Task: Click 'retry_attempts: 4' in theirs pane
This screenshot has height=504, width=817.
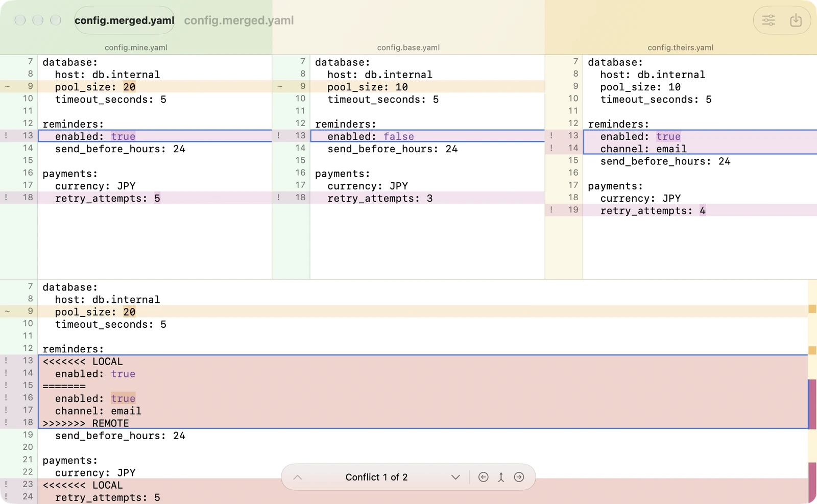Action: (653, 210)
